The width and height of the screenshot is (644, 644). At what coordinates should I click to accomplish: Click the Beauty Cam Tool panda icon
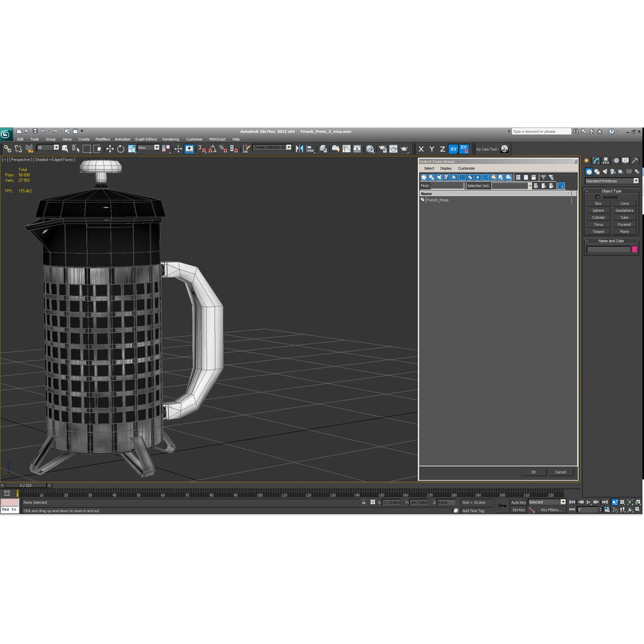coord(504,148)
